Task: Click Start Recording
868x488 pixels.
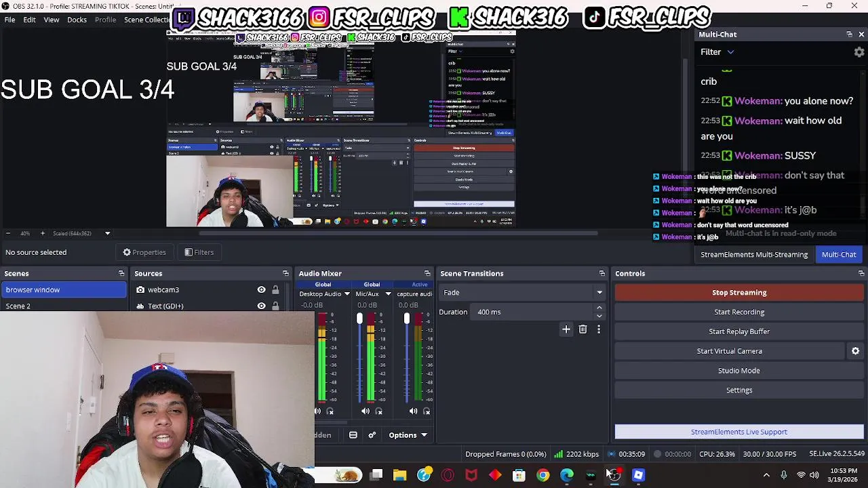Action: tap(739, 312)
